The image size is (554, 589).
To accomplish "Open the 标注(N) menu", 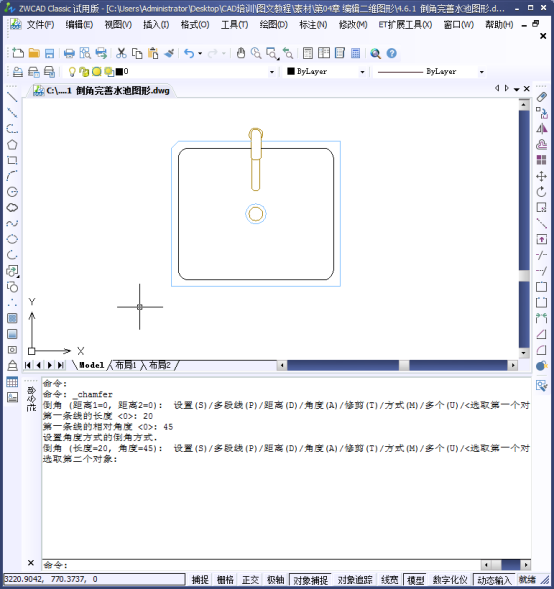I will (x=313, y=25).
